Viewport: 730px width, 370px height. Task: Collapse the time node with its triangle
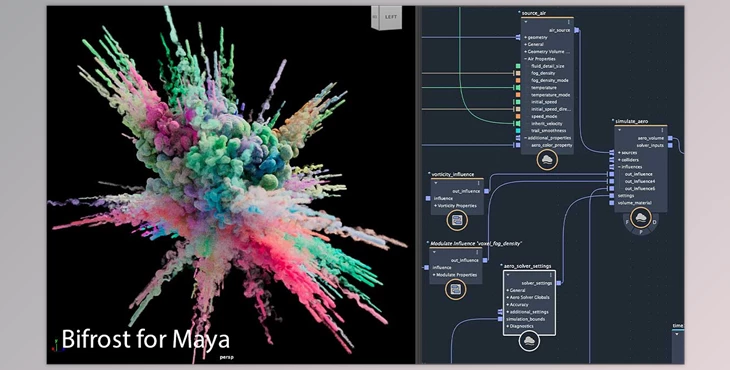click(677, 334)
